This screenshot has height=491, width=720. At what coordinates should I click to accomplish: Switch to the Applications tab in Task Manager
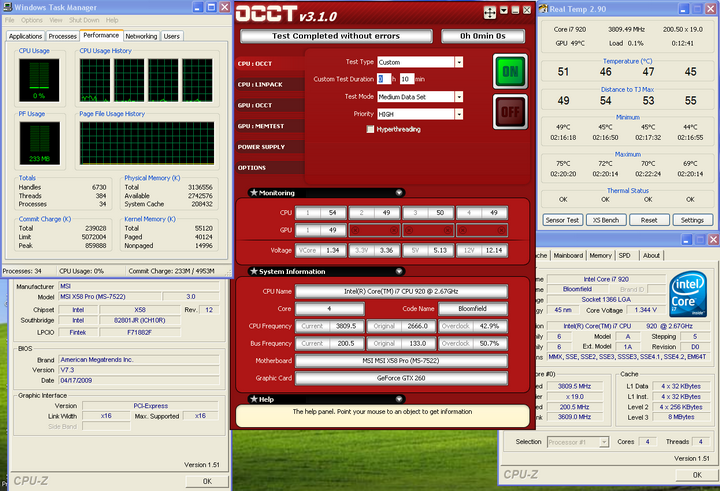click(x=25, y=36)
